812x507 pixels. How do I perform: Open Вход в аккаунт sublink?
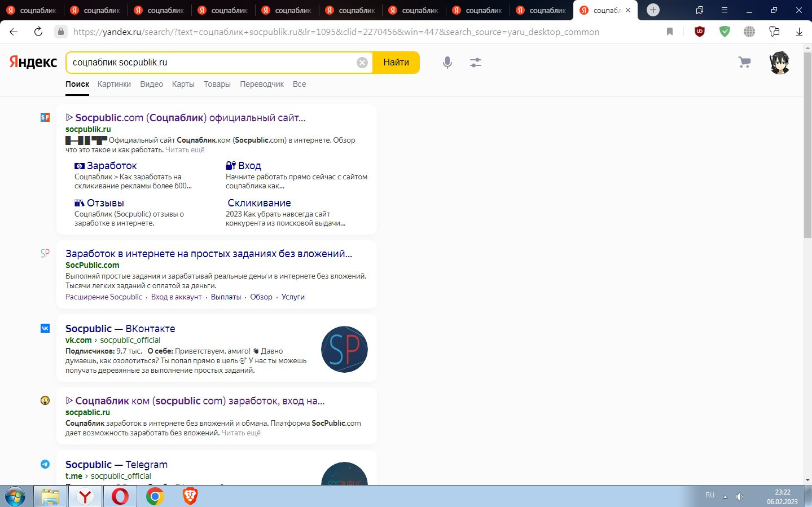pyautogui.click(x=176, y=297)
